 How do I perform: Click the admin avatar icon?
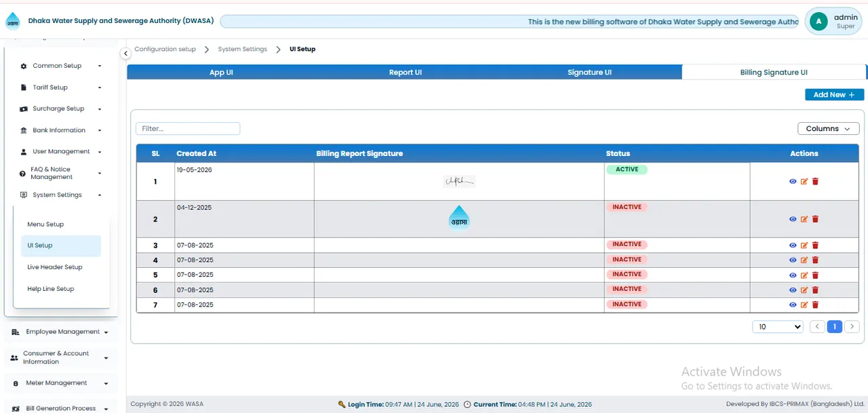click(x=819, y=22)
